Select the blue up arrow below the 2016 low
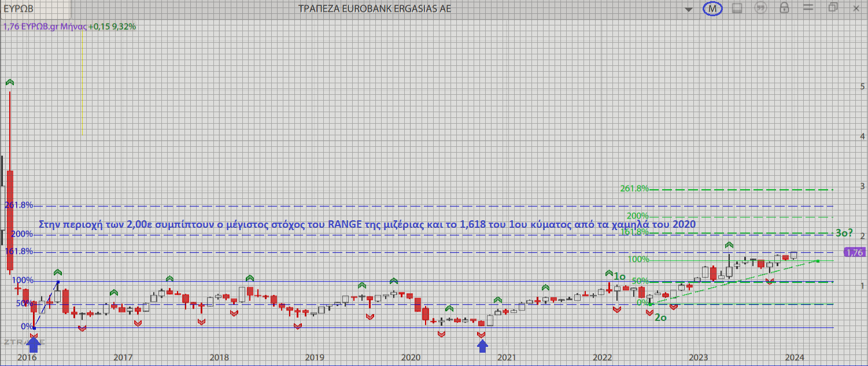The height and width of the screenshot is (366, 868). [34, 345]
